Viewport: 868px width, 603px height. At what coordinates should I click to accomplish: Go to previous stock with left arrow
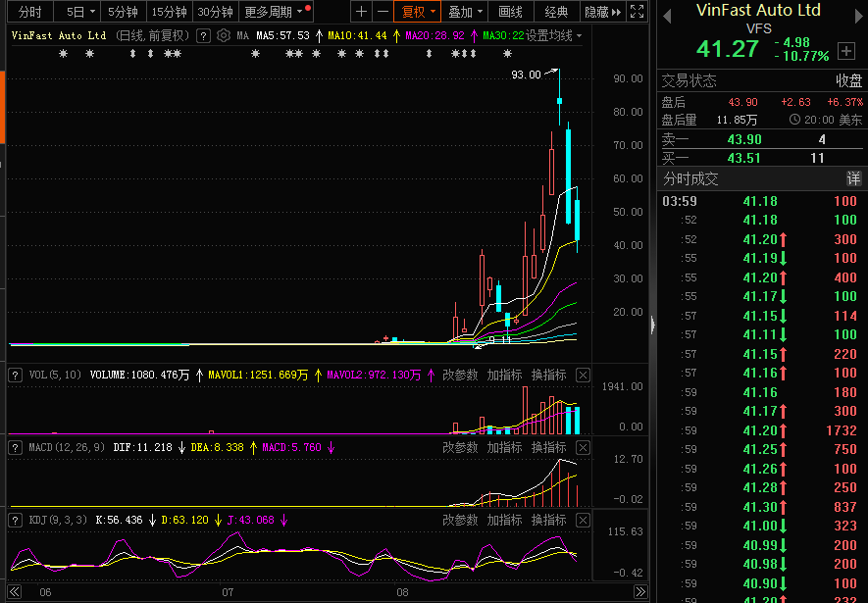pyautogui.click(x=667, y=17)
